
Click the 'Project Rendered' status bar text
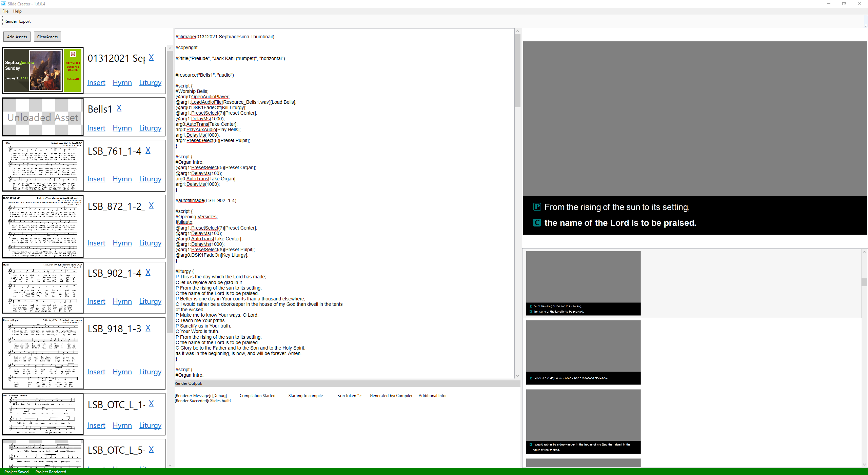click(51, 472)
